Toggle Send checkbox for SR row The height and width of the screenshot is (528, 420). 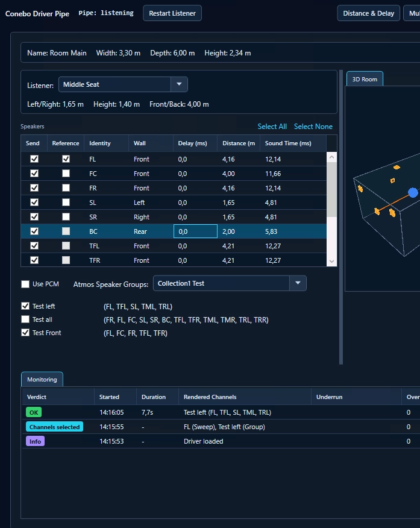pyautogui.click(x=34, y=217)
